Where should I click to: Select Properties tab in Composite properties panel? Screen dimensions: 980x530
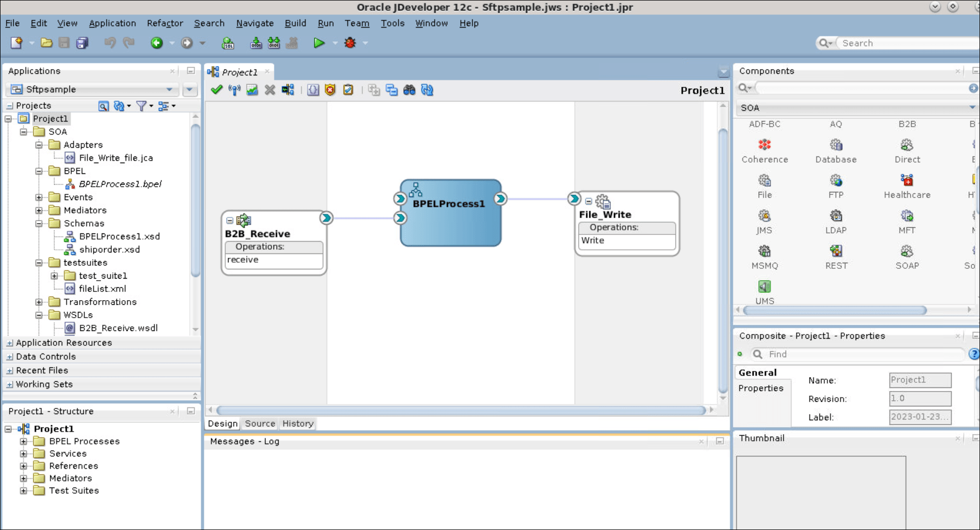click(761, 388)
